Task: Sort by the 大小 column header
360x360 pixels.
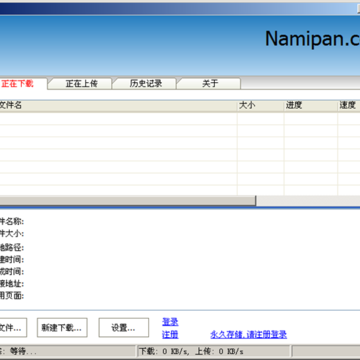Action: tap(261, 106)
